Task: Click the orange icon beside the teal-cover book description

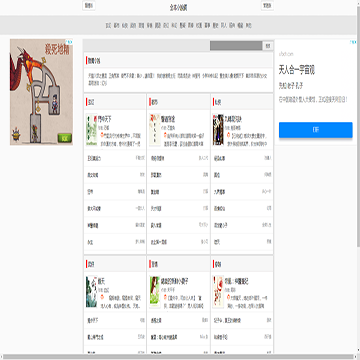Action: click(102, 298)
